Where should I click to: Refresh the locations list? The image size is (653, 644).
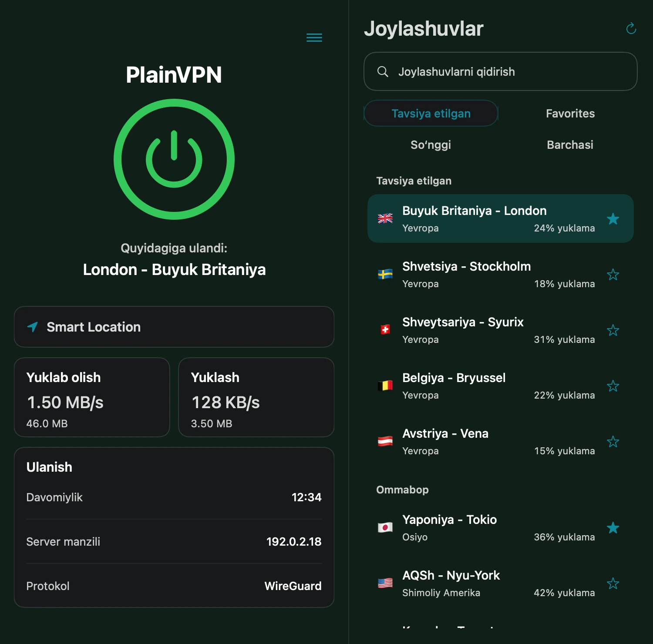pos(631,29)
